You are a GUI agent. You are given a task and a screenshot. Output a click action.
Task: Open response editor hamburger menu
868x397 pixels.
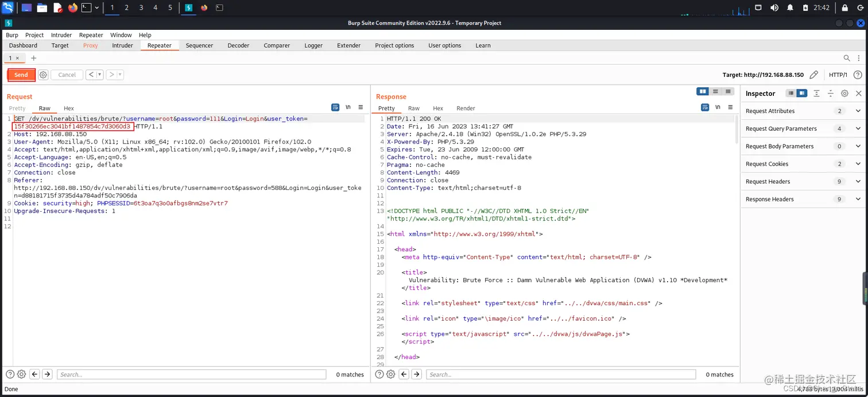point(730,107)
